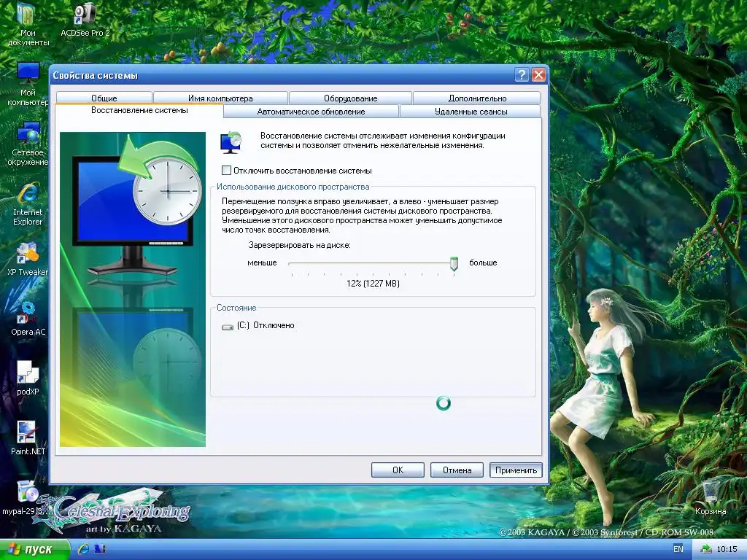Select the Восстановление системы tab

[139, 111]
